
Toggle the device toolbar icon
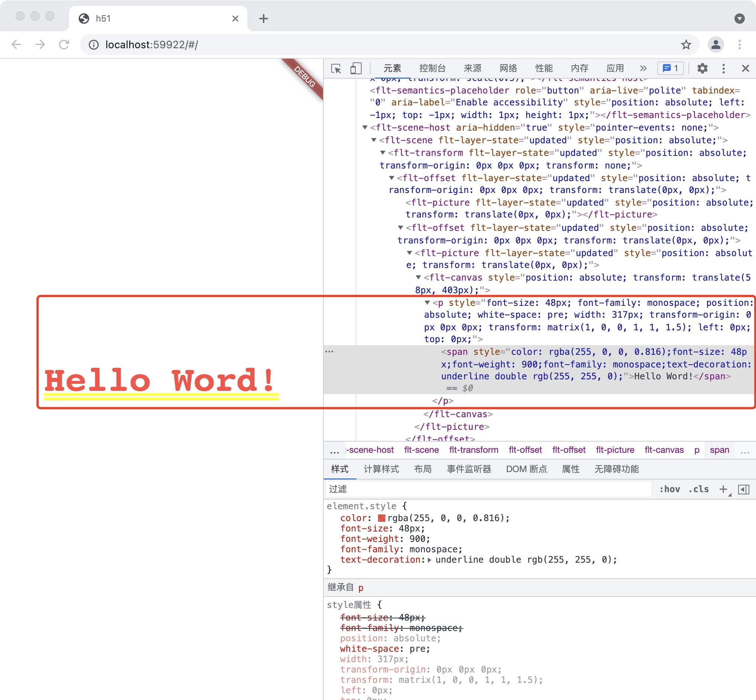355,69
